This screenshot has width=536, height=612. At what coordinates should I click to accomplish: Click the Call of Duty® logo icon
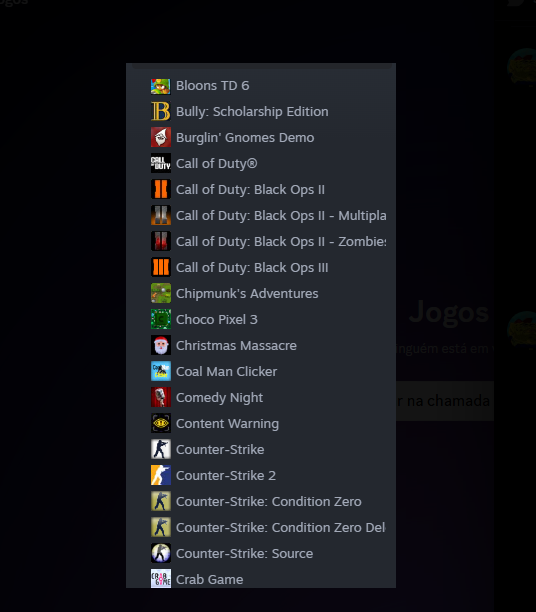161,164
